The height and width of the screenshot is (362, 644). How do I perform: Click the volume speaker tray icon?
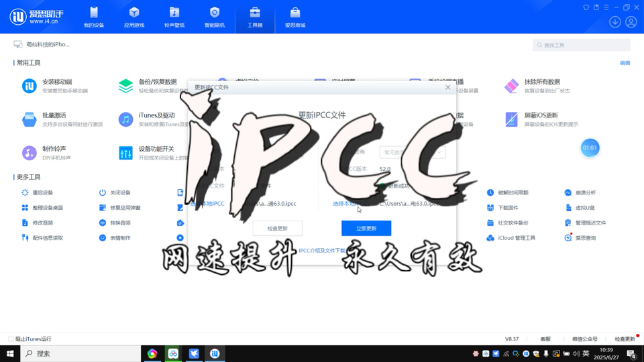(576, 353)
